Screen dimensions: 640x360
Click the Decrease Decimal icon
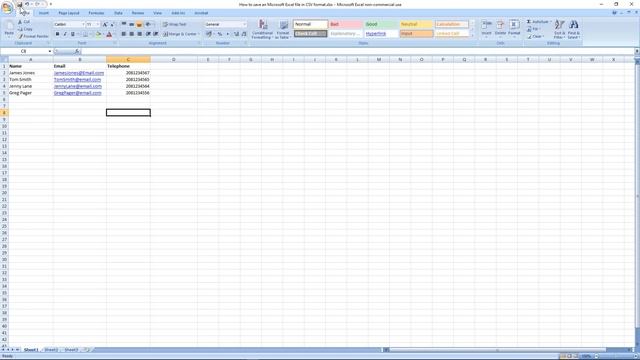[244, 34]
